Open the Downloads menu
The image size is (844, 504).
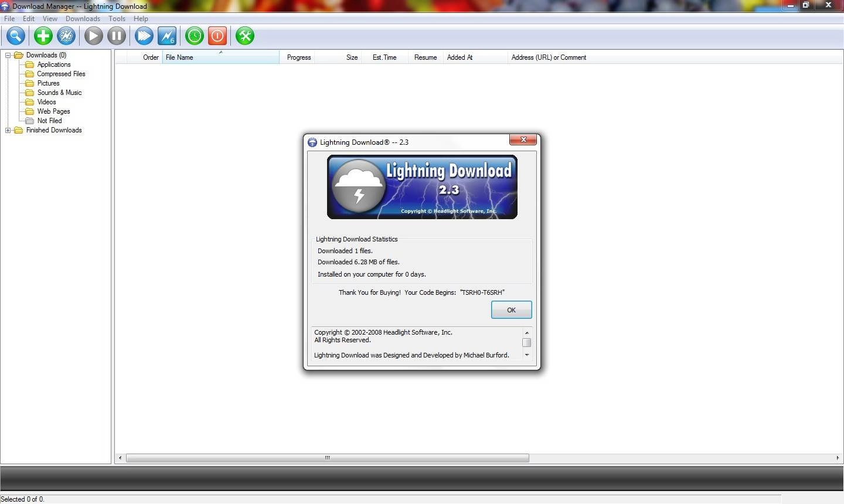pyautogui.click(x=83, y=19)
